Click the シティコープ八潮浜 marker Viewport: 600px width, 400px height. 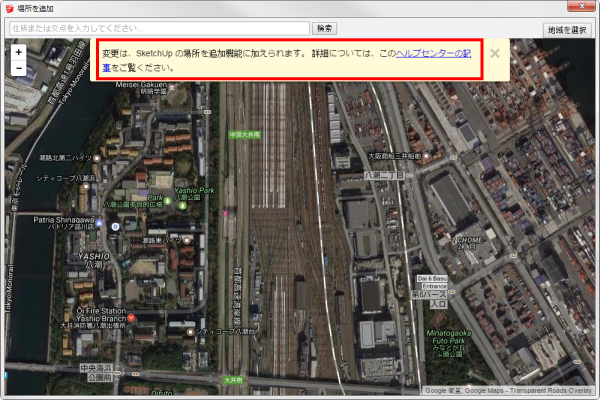(x=86, y=186)
